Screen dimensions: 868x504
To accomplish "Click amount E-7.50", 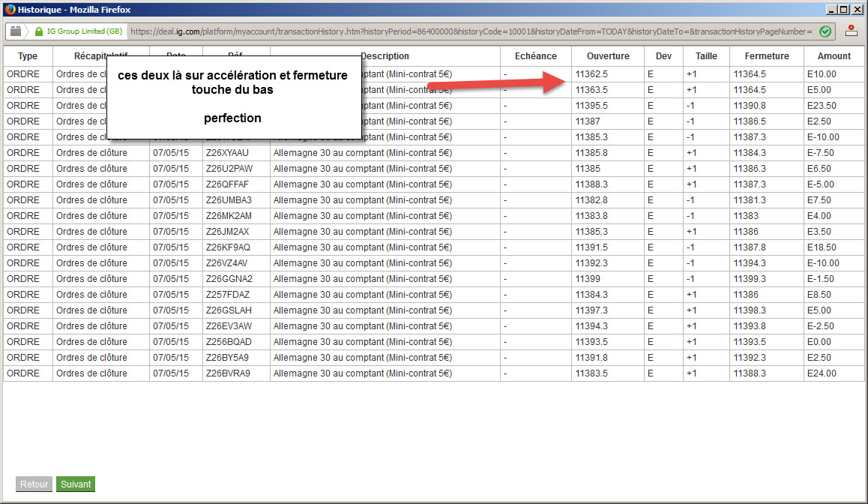I will 820,153.
